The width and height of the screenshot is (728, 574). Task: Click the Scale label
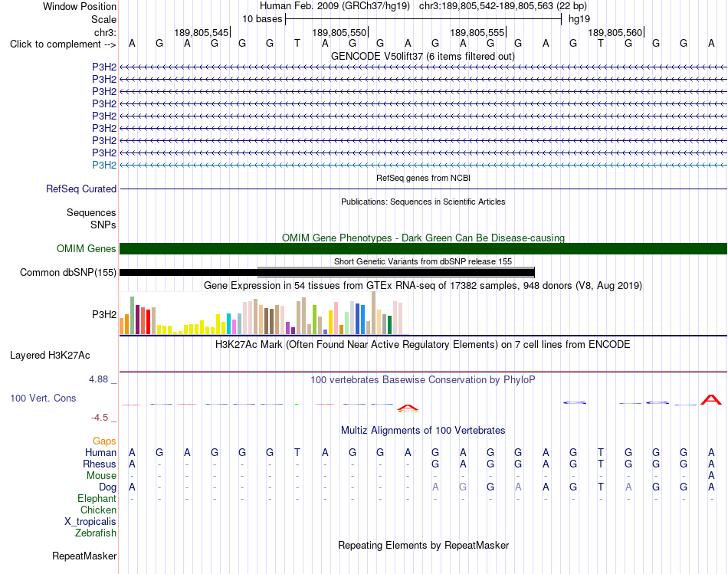coord(103,19)
